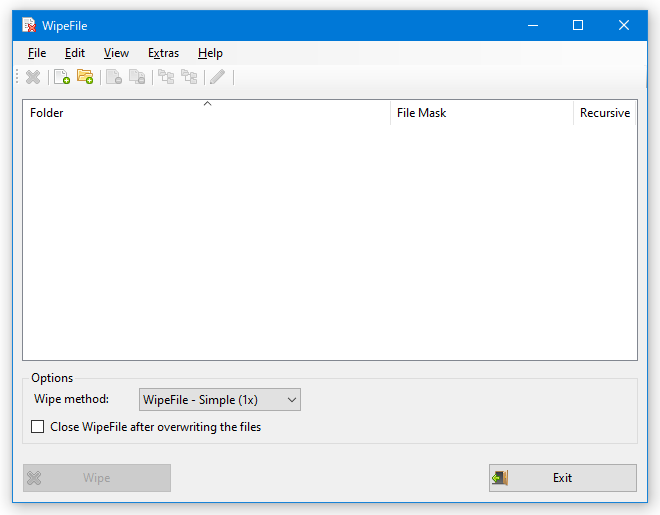The height and width of the screenshot is (515, 660).
Task: Click the door icon on the Exit button
Action: (x=500, y=478)
